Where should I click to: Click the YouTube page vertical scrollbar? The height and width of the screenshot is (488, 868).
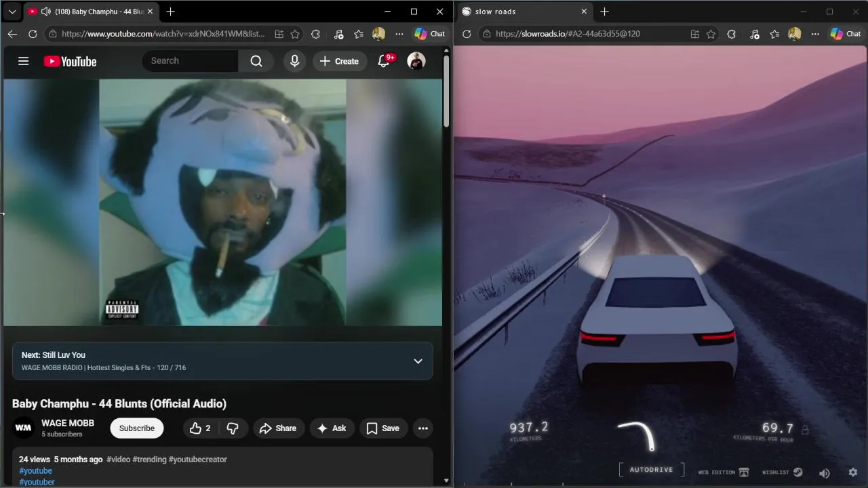pyautogui.click(x=446, y=91)
